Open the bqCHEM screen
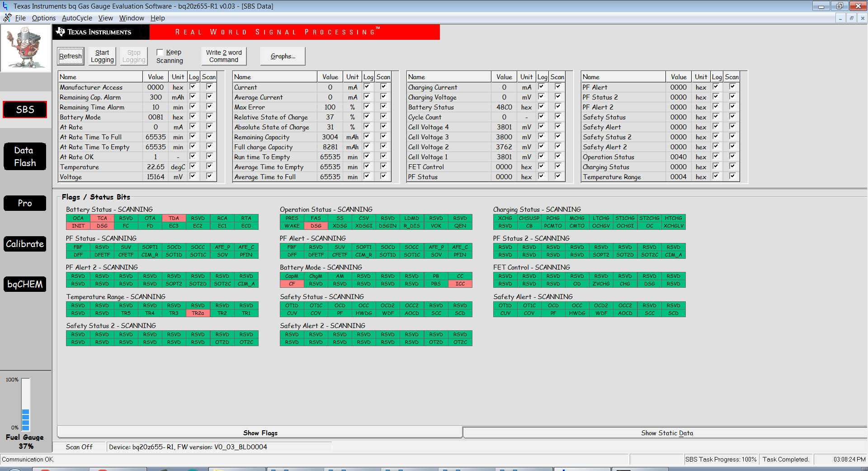This screenshot has width=868, height=471. tap(25, 284)
